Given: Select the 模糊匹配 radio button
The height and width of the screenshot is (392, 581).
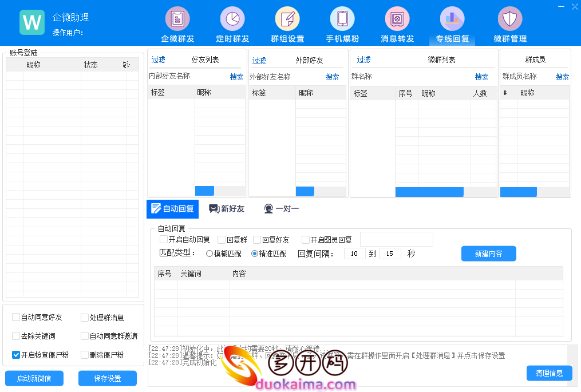Looking at the screenshot, I should tap(210, 254).
